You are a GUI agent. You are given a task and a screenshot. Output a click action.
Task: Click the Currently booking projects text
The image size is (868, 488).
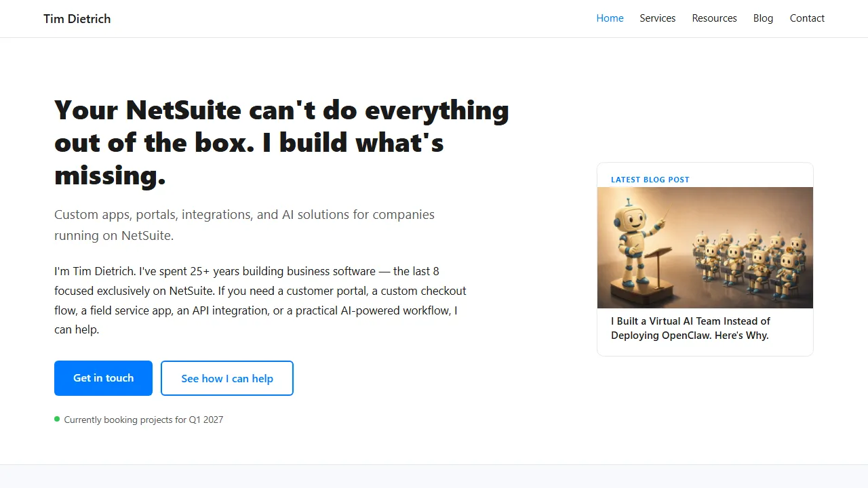coord(143,420)
